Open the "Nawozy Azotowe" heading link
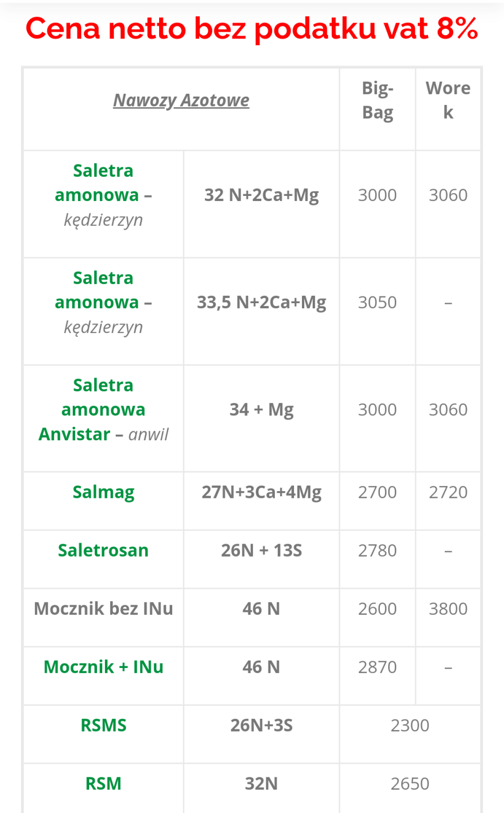504x813 pixels. point(181,100)
